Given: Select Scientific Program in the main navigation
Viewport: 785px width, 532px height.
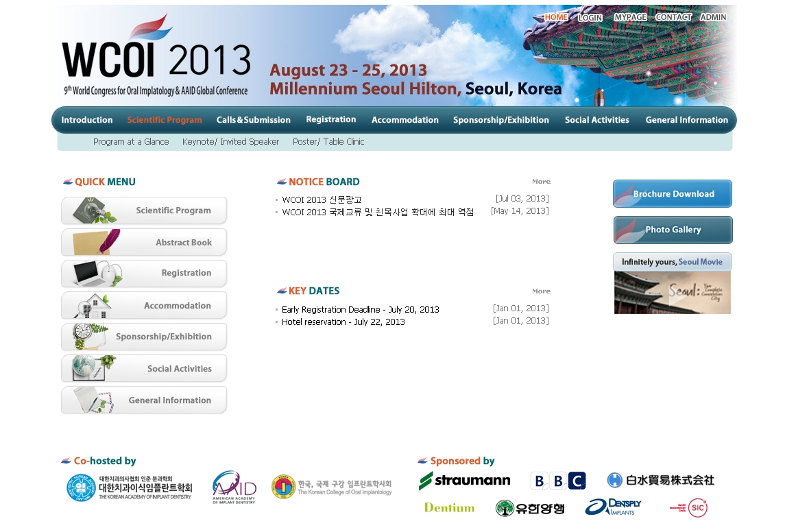Looking at the screenshot, I should (x=165, y=119).
